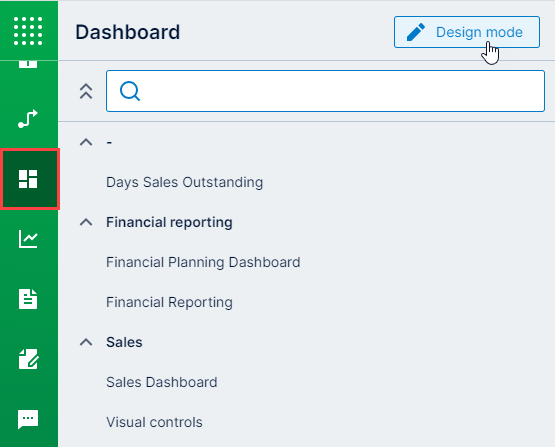
Task: Click the magnifier icon in search box
Action: 130,91
